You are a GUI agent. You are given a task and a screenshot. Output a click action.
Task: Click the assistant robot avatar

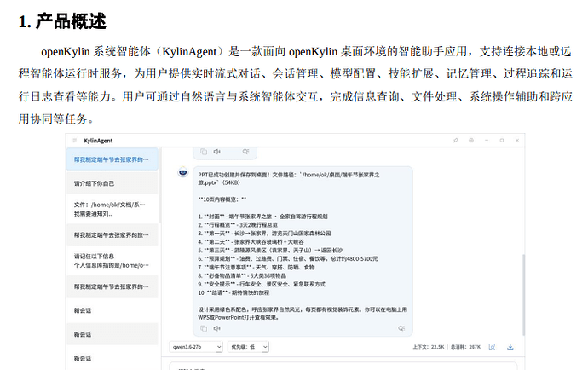point(183,172)
